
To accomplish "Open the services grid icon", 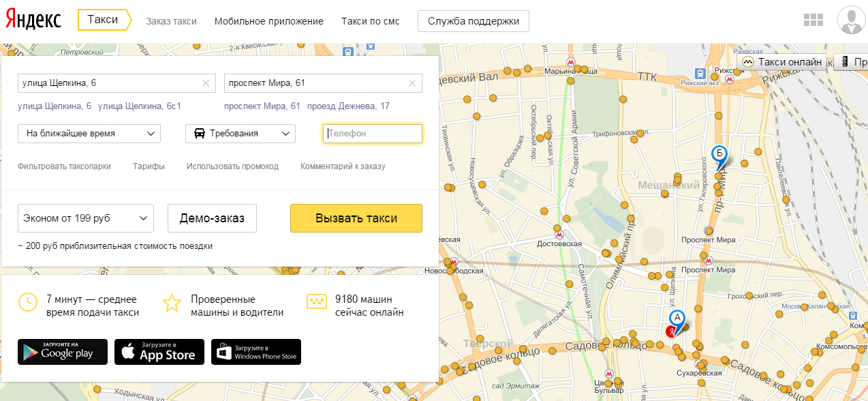I will 813,20.
